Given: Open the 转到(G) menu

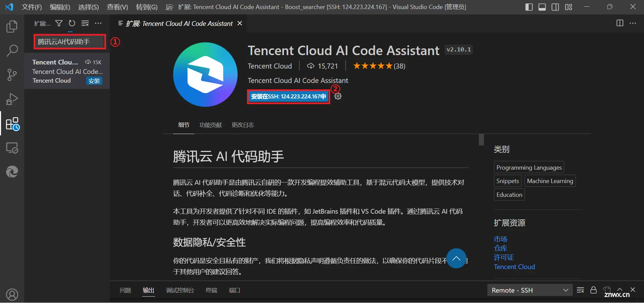Looking at the screenshot, I should (147, 7).
